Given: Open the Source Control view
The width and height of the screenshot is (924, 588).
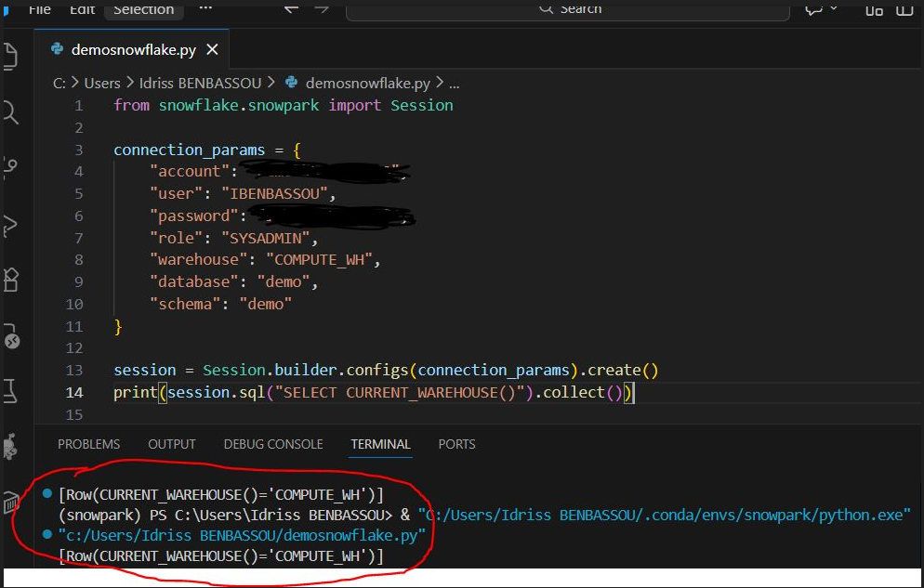Looking at the screenshot, I should click(x=10, y=168).
